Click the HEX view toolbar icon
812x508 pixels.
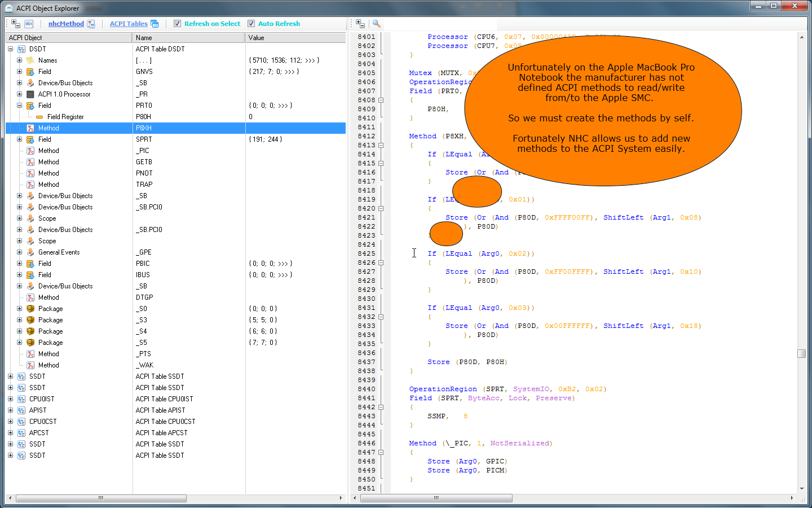tap(29, 24)
